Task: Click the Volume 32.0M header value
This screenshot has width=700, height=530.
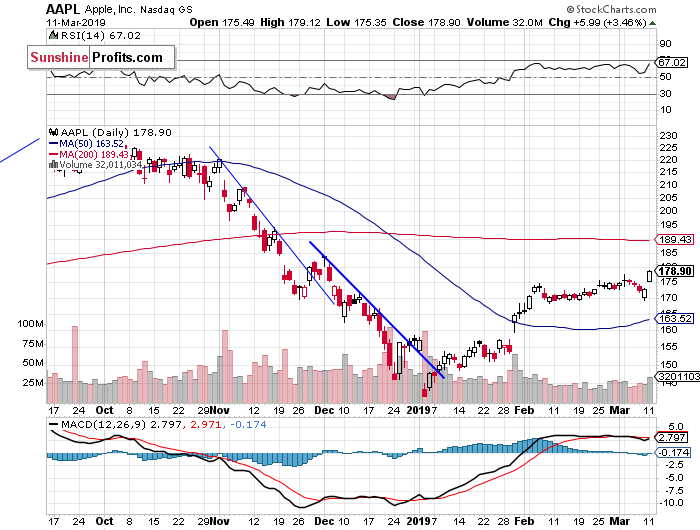Action: 504,22
